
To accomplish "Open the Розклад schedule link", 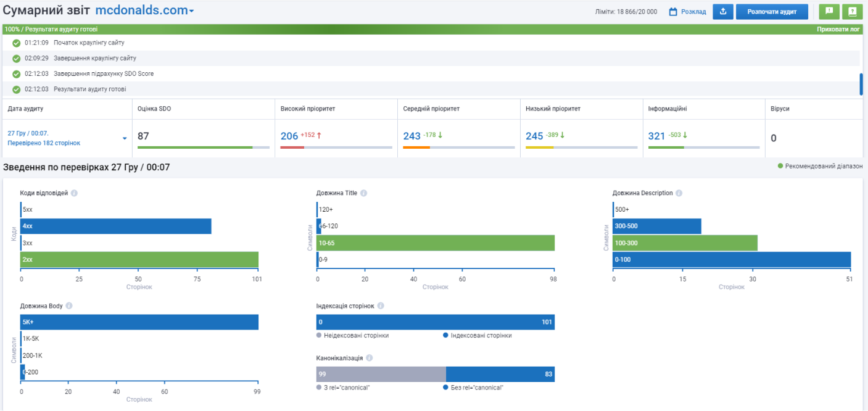I will point(693,12).
